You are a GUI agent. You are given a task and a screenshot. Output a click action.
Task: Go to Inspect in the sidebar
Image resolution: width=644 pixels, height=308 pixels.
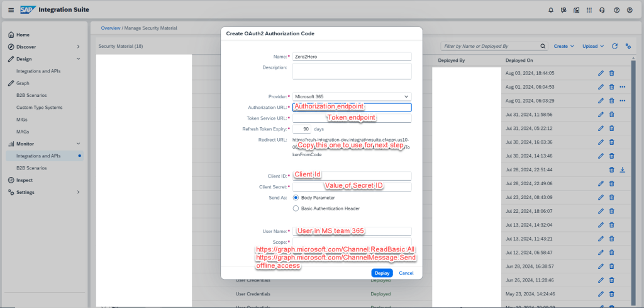point(25,180)
